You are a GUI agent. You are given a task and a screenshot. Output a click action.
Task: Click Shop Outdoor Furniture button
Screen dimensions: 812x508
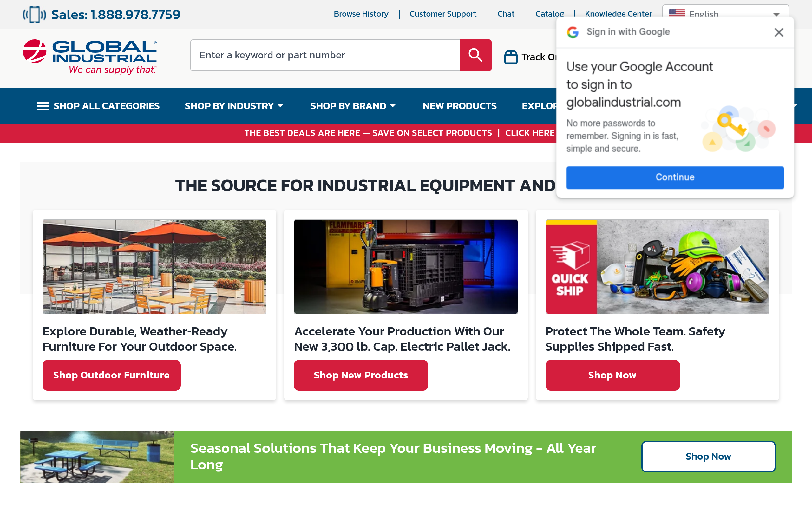tap(111, 375)
